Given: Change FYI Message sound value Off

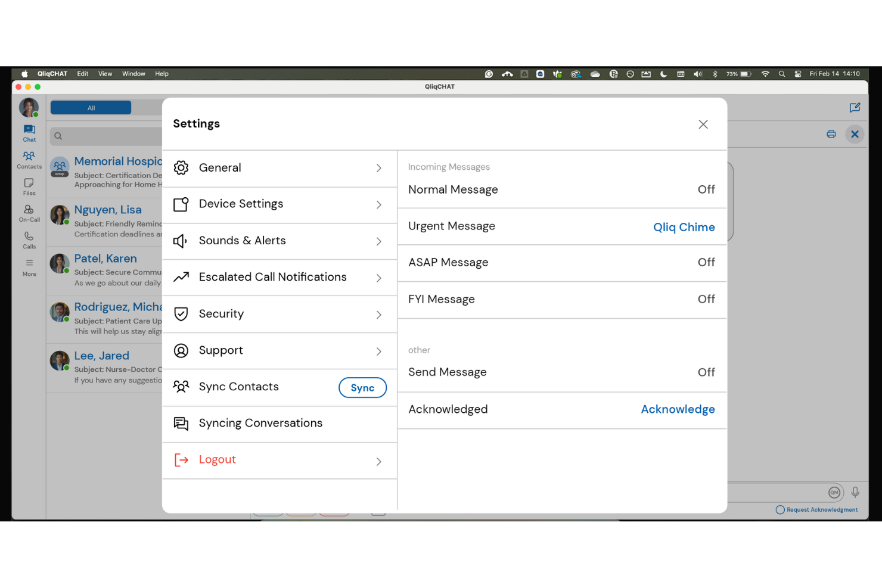Looking at the screenshot, I should coord(706,299).
